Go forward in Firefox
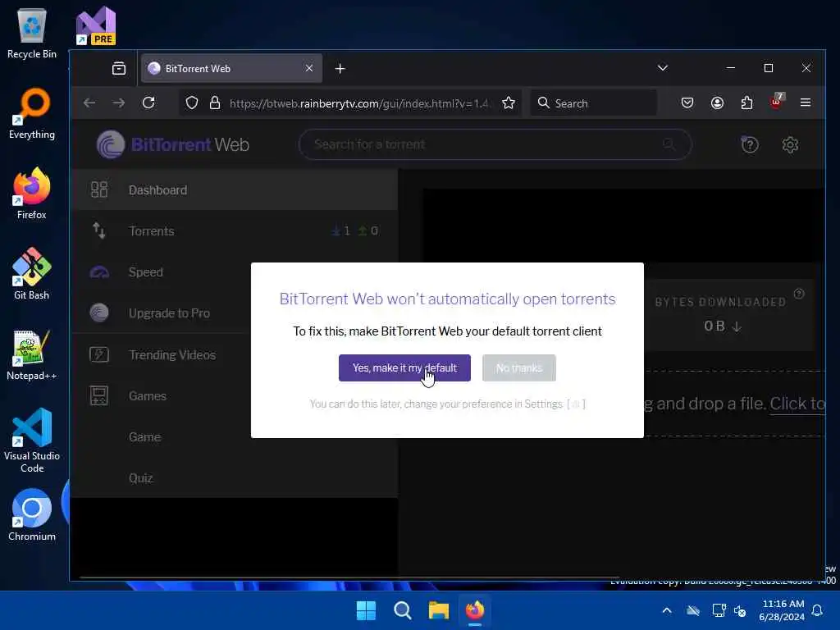The image size is (840, 630). pos(119,103)
